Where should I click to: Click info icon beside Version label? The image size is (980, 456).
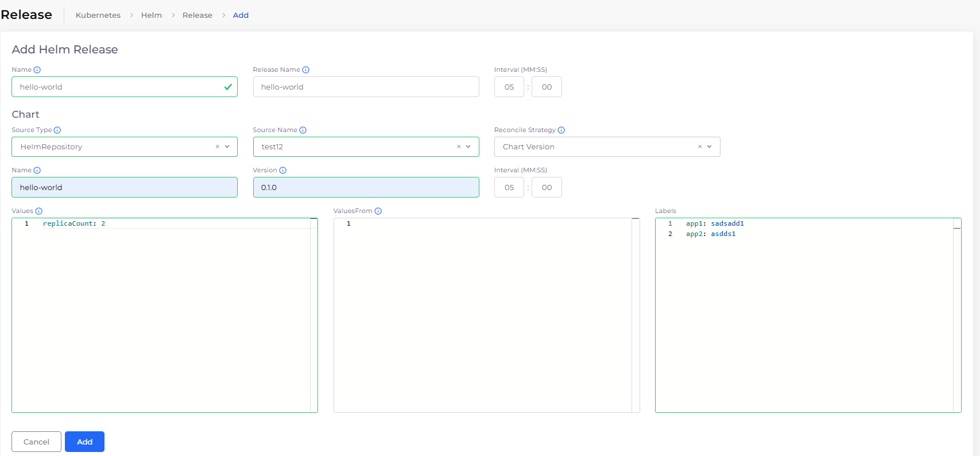pos(283,171)
